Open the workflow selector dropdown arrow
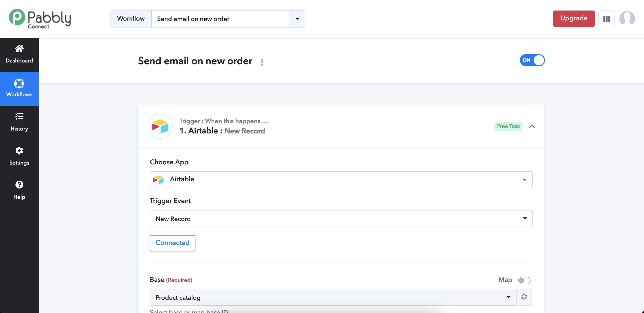The image size is (644, 313). pos(297,19)
